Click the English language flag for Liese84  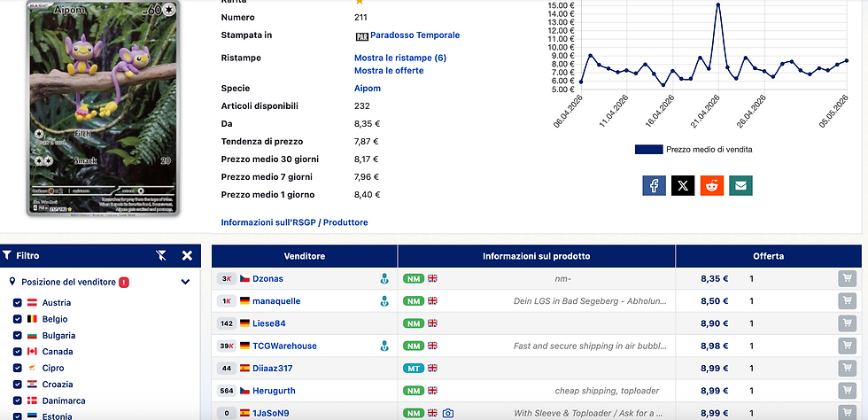point(432,323)
